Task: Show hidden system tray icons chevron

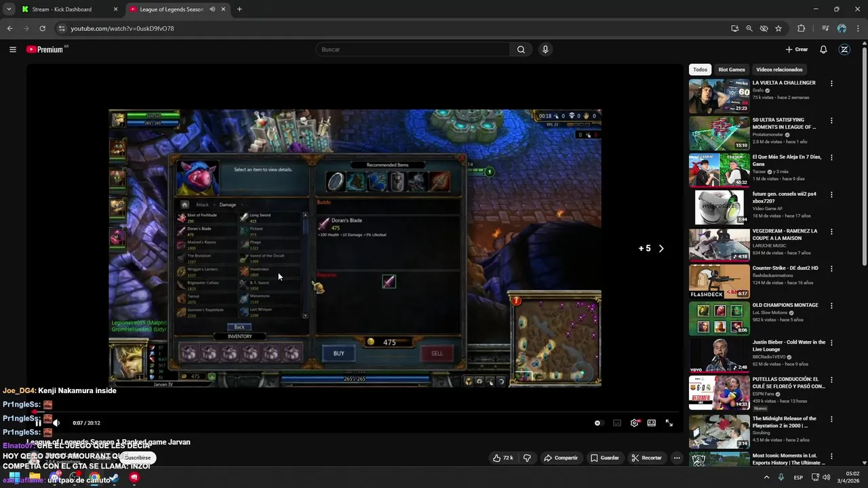Action: click(767, 477)
